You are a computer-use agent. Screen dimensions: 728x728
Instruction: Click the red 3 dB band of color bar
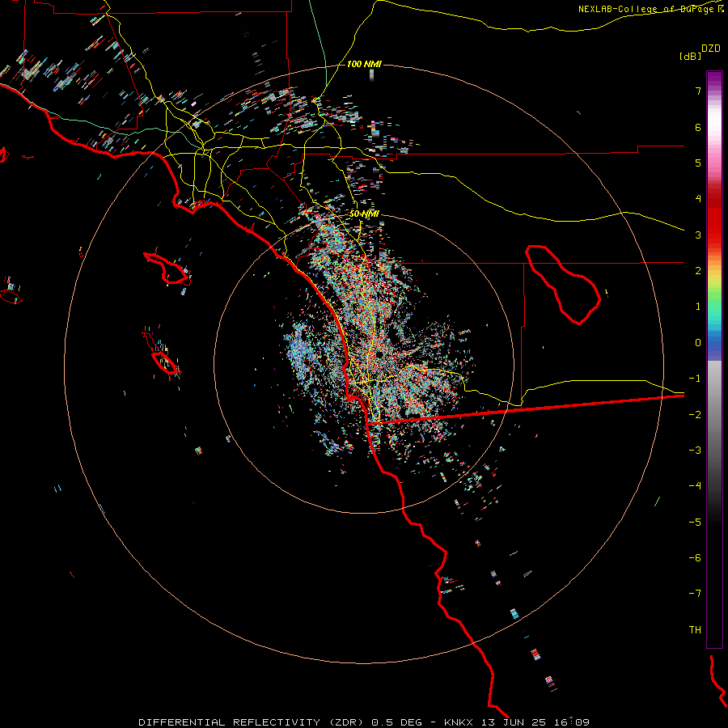(x=714, y=235)
